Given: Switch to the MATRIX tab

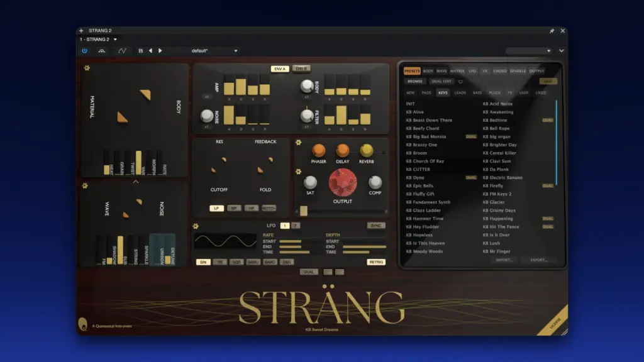Looking at the screenshot, I should (457, 71).
